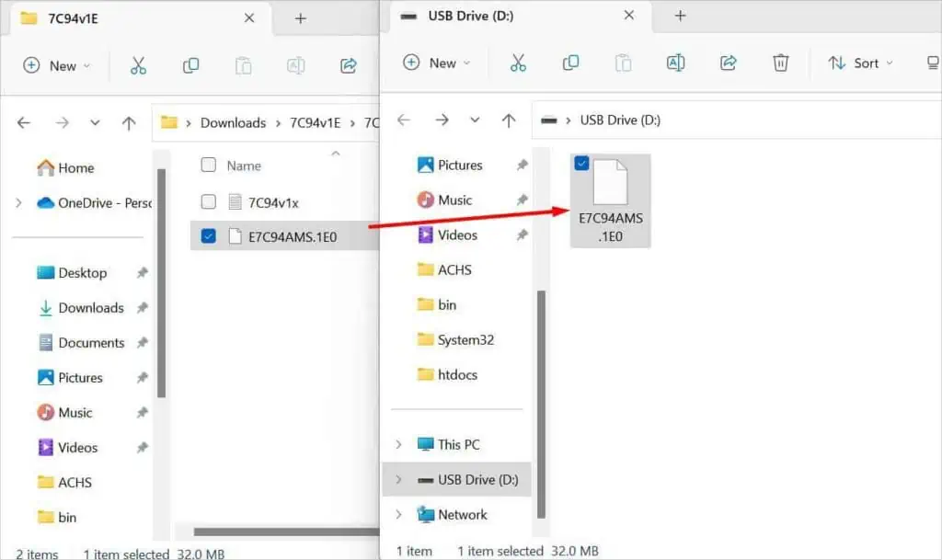This screenshot has height=560, width=942.
Task: Uncheck the E7C94AMS.1E0 file checkbox
Action: click(209, 236)
